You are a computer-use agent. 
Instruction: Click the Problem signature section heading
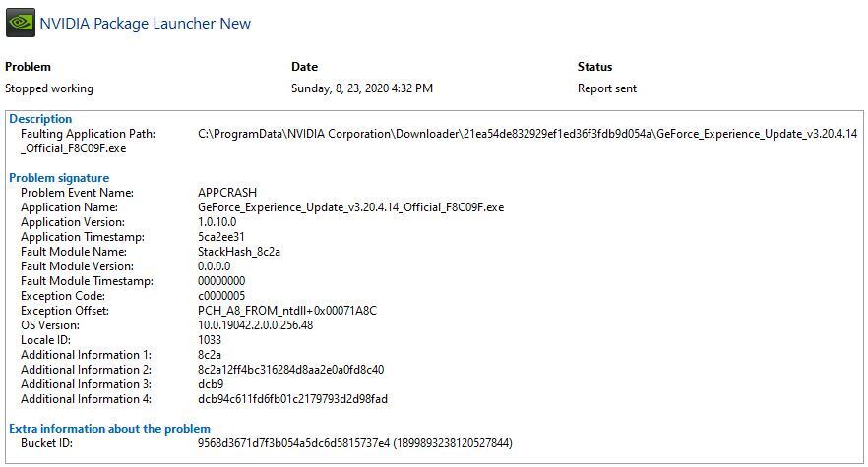[x=59, y=178]
